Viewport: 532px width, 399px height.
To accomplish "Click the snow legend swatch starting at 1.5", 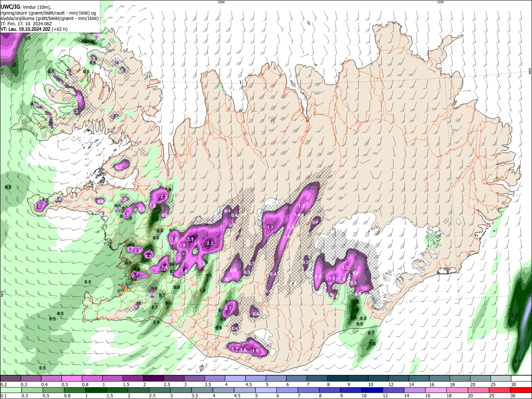I will (133, 379).
